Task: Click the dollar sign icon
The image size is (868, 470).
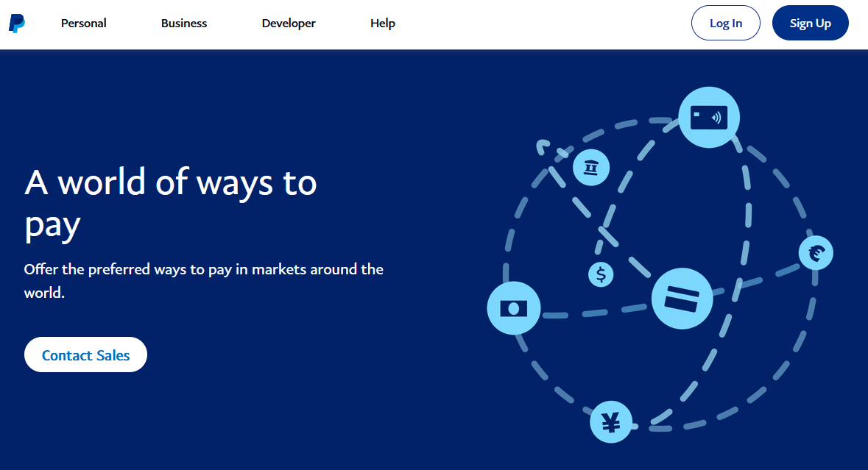Action: coord(601,275)
